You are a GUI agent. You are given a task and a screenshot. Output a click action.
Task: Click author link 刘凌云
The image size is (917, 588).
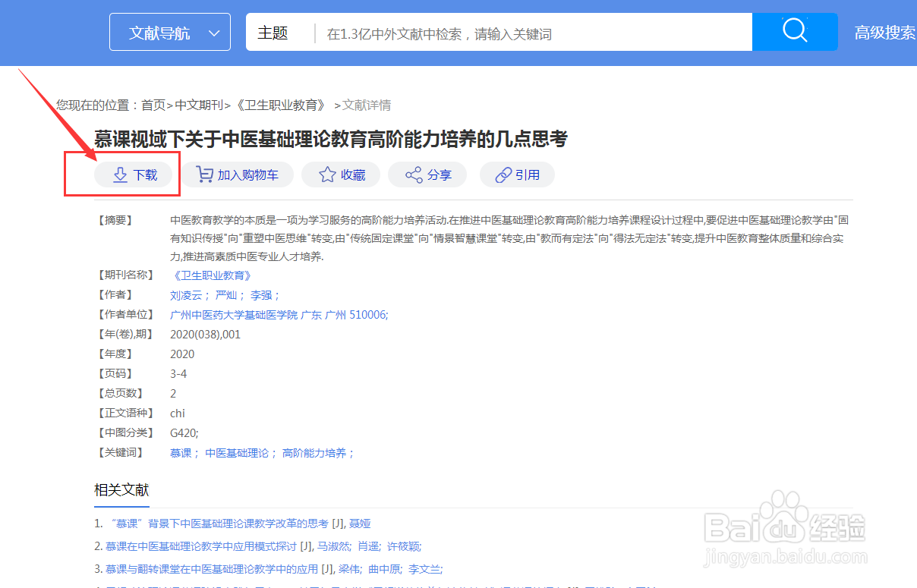click(186, 294)
